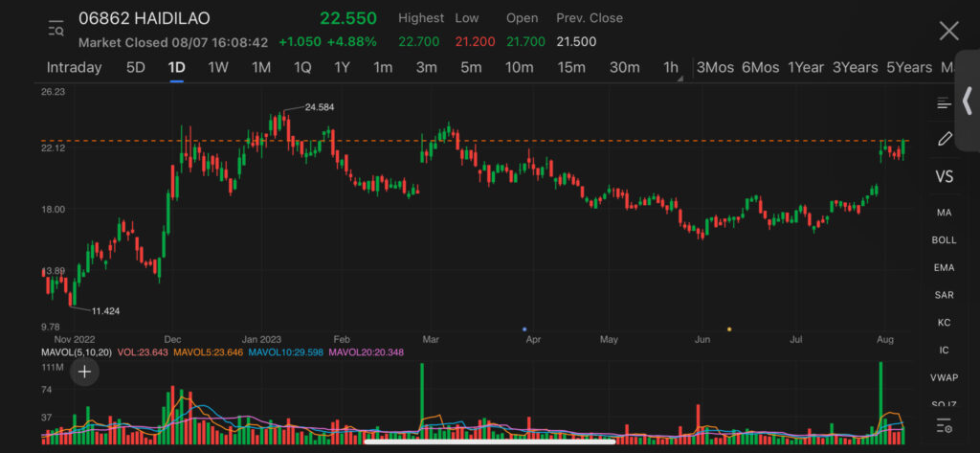Set range to 1Year
980x453 pixels.
point(806,68)
